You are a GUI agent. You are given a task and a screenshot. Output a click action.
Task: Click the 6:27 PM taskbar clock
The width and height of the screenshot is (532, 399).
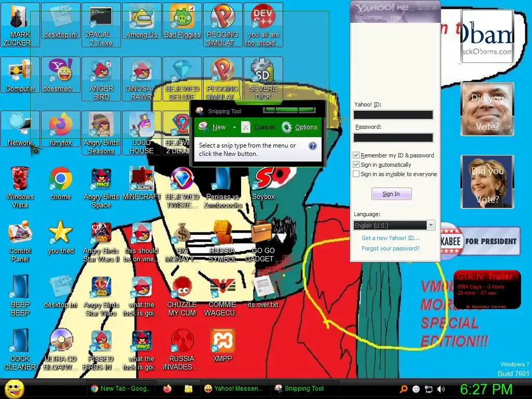(x=486, y=389)
